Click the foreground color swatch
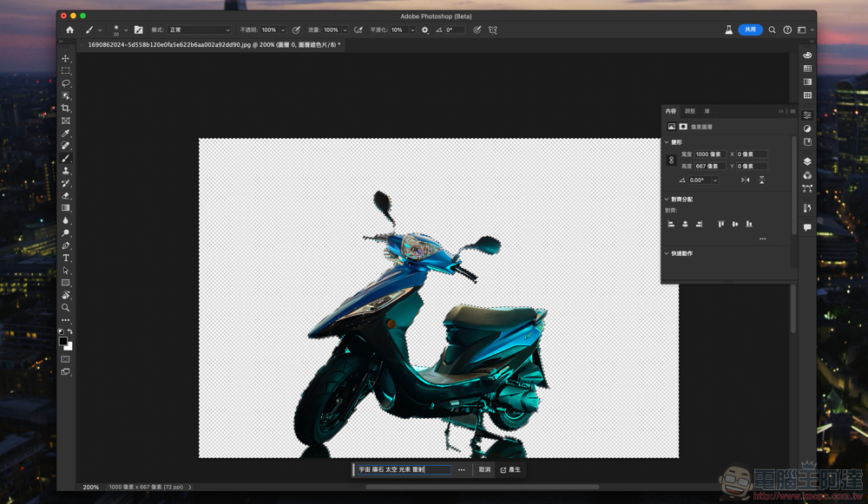868x504 pixels. 63,341
